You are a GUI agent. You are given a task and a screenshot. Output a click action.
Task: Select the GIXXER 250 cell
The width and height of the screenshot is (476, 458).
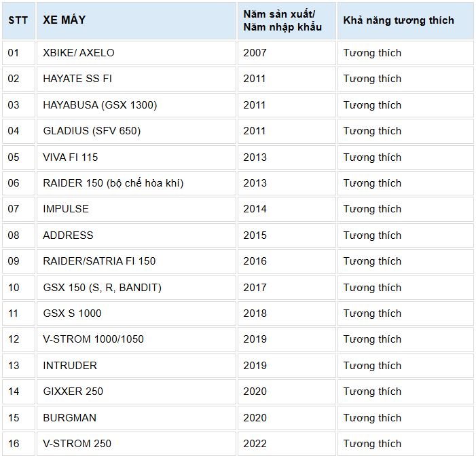point(136,392)
